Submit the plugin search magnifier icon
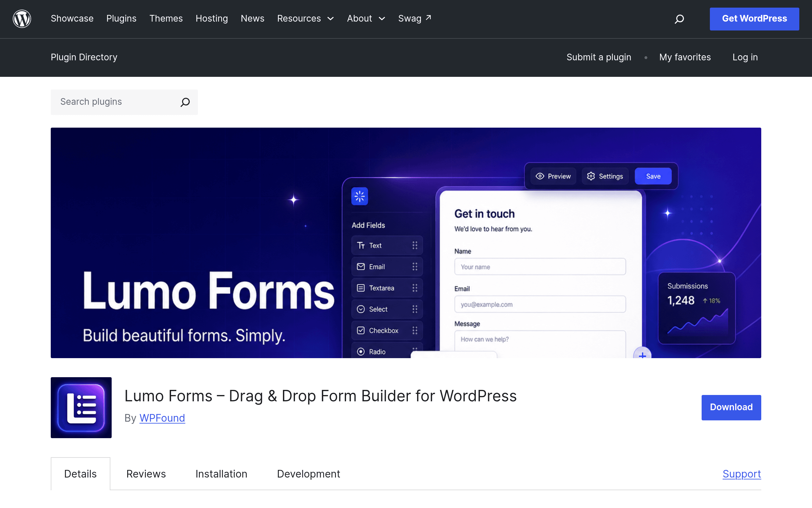812x508 pixels. click(185, 102)
